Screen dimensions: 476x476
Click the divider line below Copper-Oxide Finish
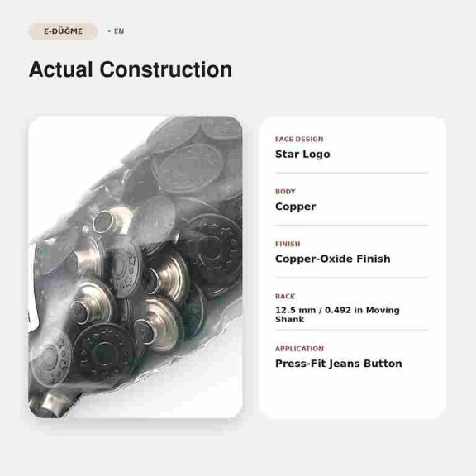pos(352,277)
